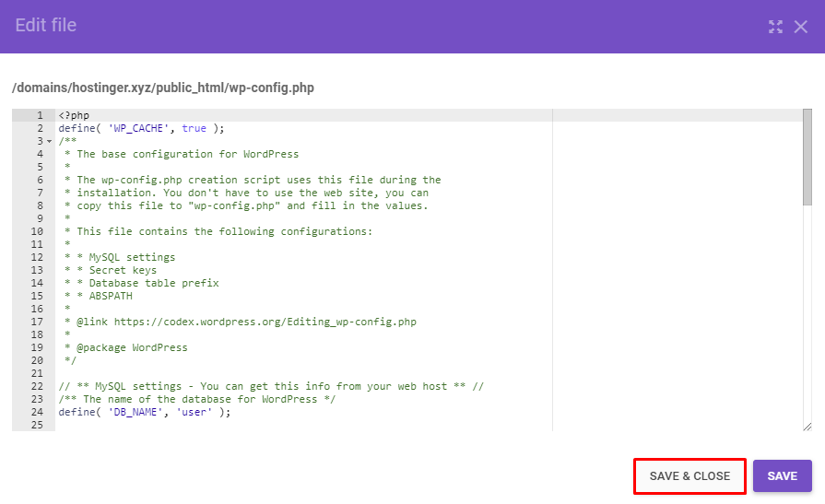Click line number 21 in the gutter

click(37, 373)
